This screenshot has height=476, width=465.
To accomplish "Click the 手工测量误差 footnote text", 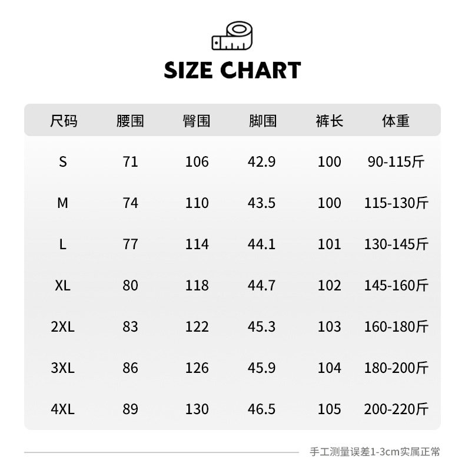I will pos(374,452).
